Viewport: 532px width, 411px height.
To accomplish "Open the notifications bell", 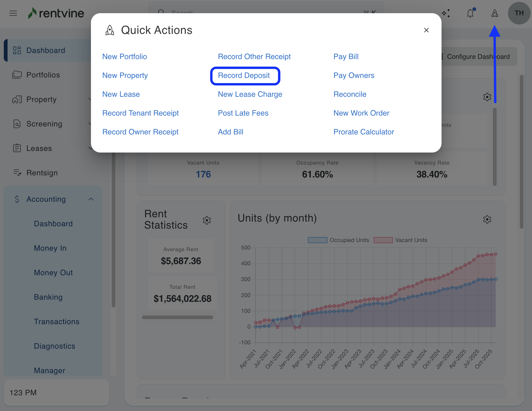I will [x=470, y=13].
